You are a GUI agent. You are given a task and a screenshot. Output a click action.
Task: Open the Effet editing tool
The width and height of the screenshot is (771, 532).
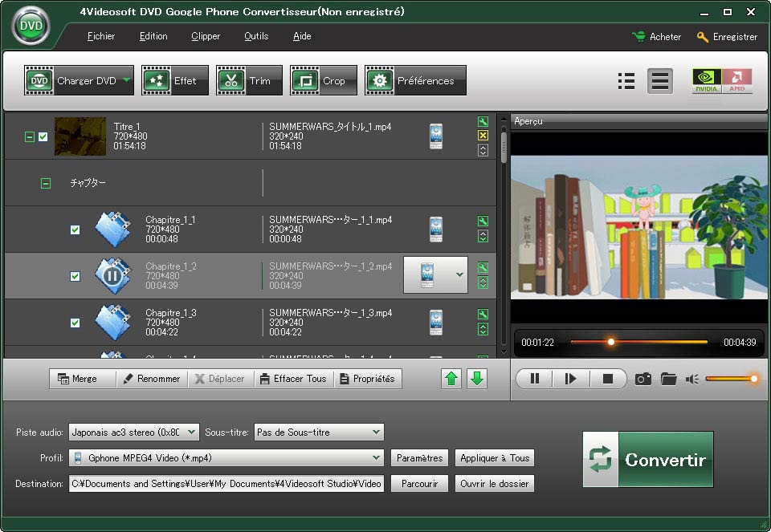pyautogui.click(x=175, y=80)
